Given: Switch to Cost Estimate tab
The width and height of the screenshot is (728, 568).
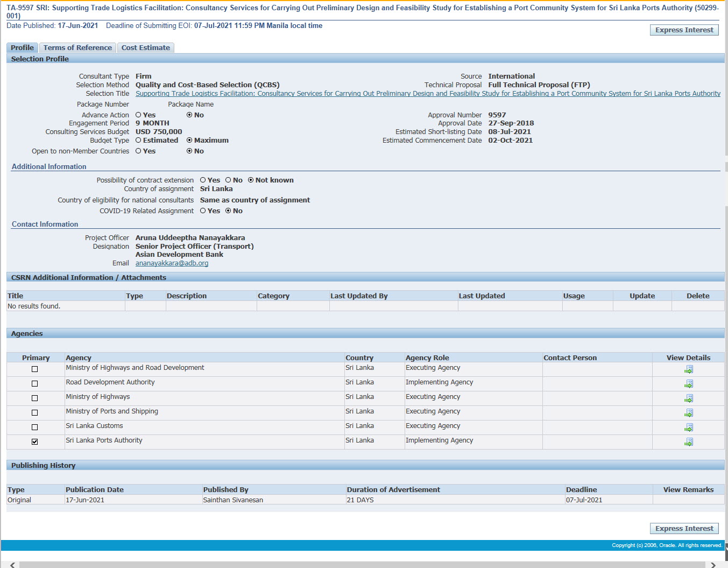Looking at the screenshot, I should [x=145, y=47].
